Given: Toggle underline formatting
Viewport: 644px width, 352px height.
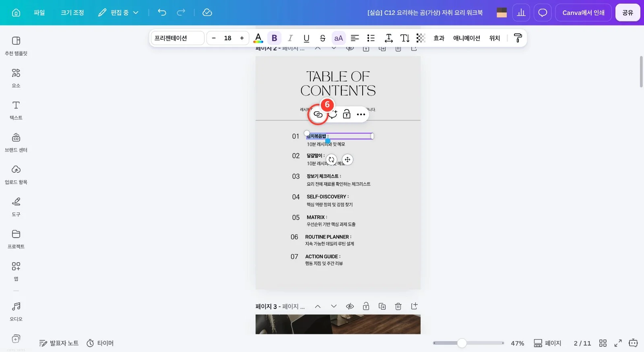Looking at the screenshot, I should [x=306, y=38].
